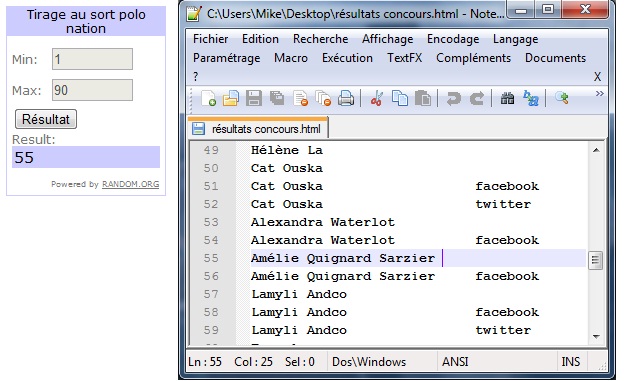624x381 pixels.
Task: Click the Dos\Windows status bar entry
Action: [x=369, y=361]
